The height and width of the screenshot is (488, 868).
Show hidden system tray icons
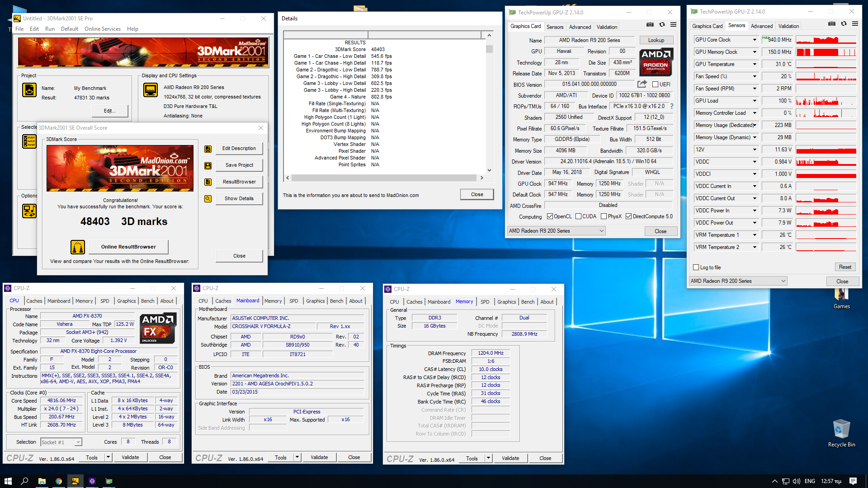point(774,481)
